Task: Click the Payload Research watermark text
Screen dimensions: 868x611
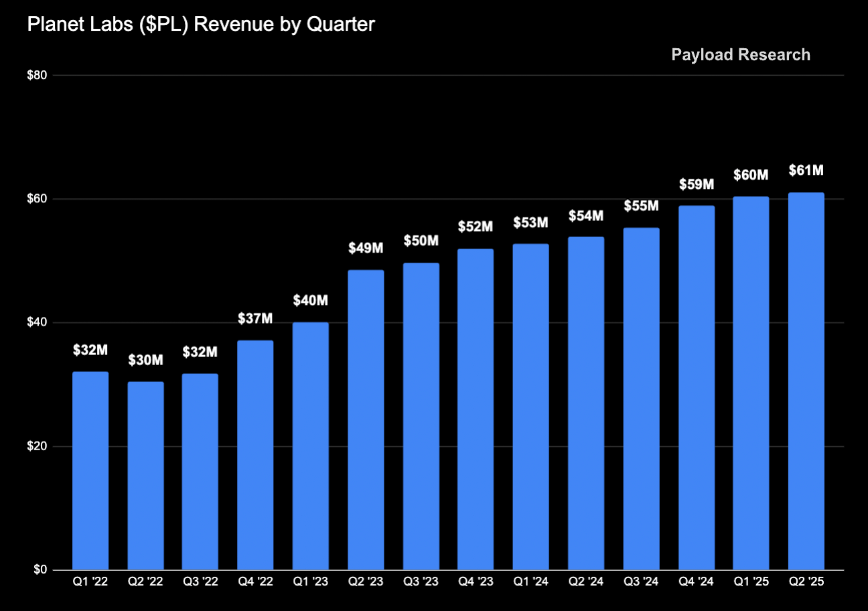Action: pos(740,55)
